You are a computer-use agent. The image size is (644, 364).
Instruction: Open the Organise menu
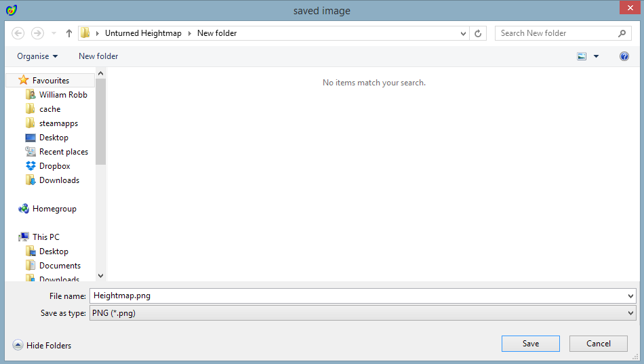tap(37, 56)
